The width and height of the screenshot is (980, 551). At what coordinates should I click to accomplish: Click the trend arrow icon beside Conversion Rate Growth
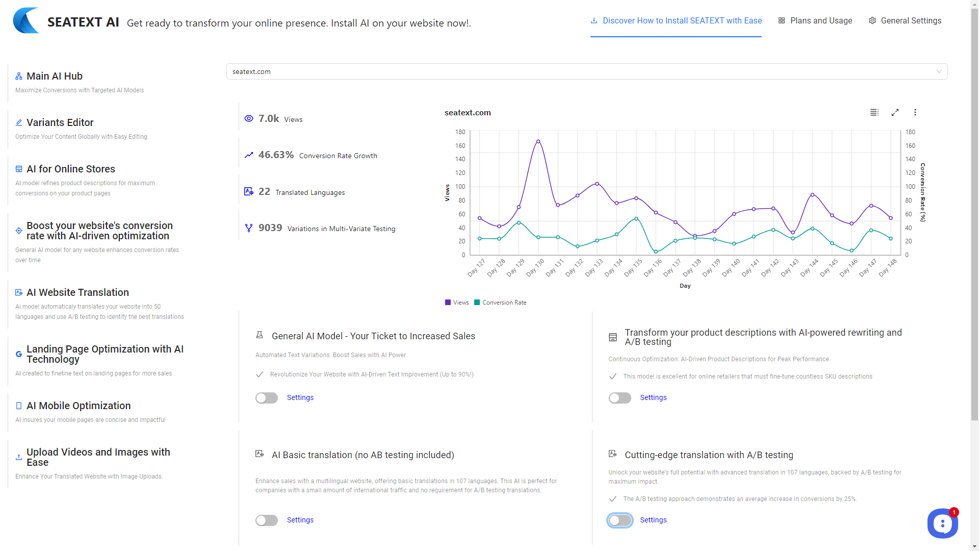pyautogui.click(x=249, y=155)
